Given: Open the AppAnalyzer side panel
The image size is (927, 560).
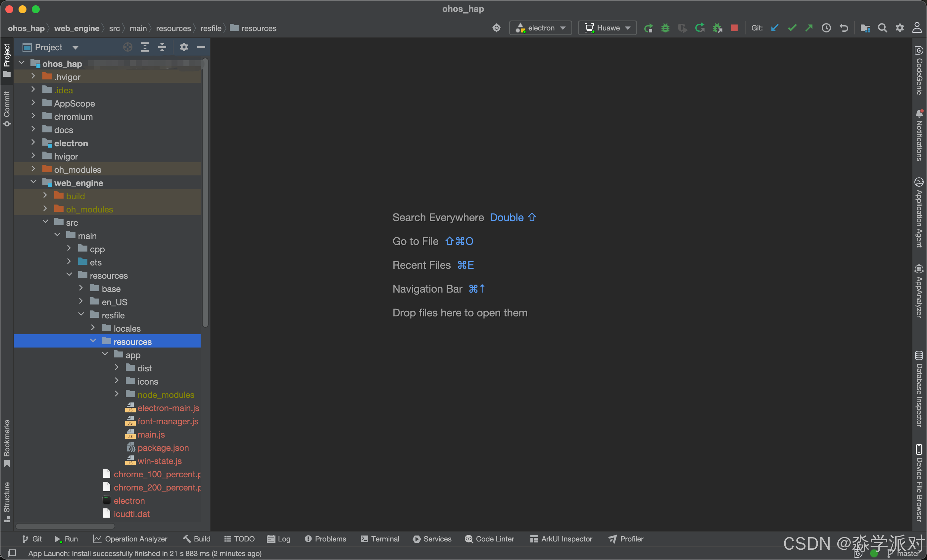Looking at the screenshot, I should (x=919, y=292).
